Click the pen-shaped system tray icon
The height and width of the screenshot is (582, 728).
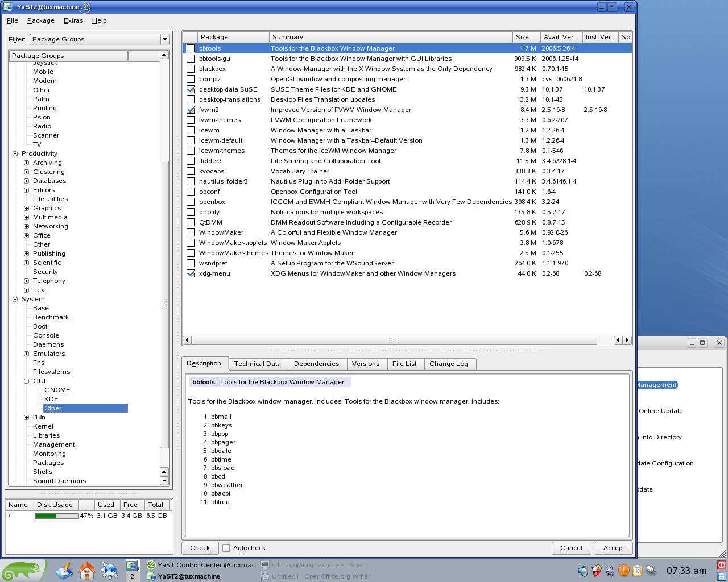[x=651, y=571]
